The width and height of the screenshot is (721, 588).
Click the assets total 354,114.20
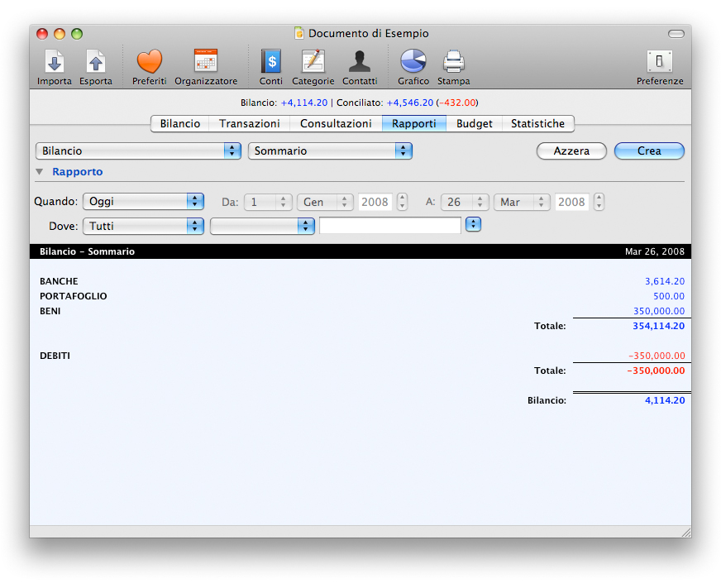pyautogui.click(x=658, y=326)
